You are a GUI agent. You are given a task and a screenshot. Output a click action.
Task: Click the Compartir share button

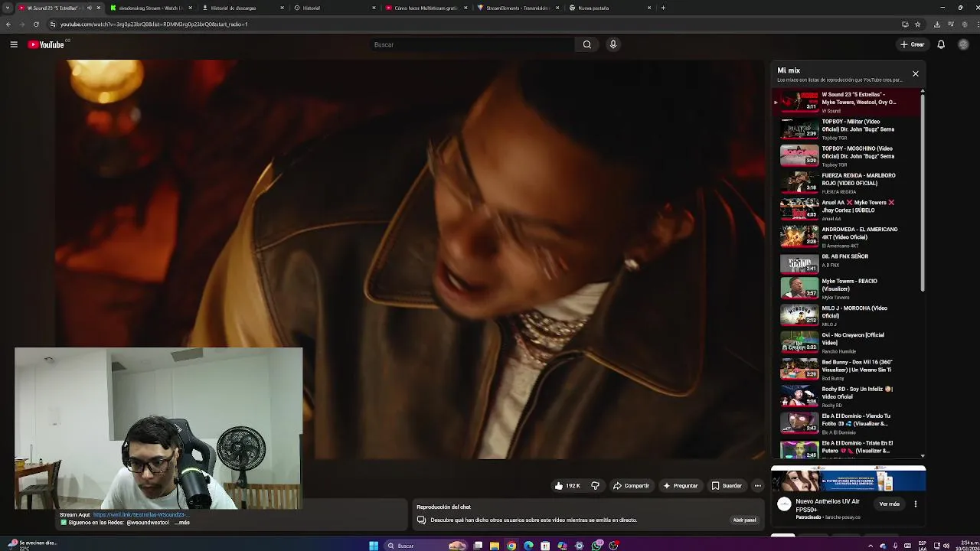point(631,486)
